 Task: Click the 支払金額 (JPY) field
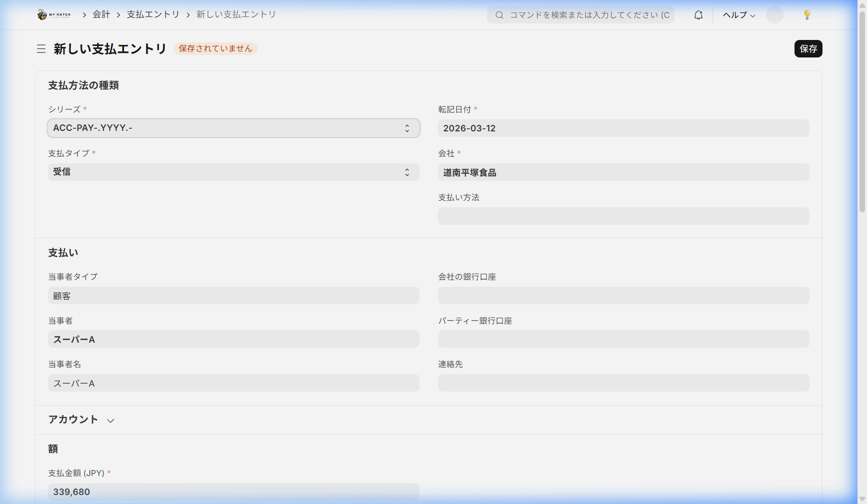click(233, 492)
